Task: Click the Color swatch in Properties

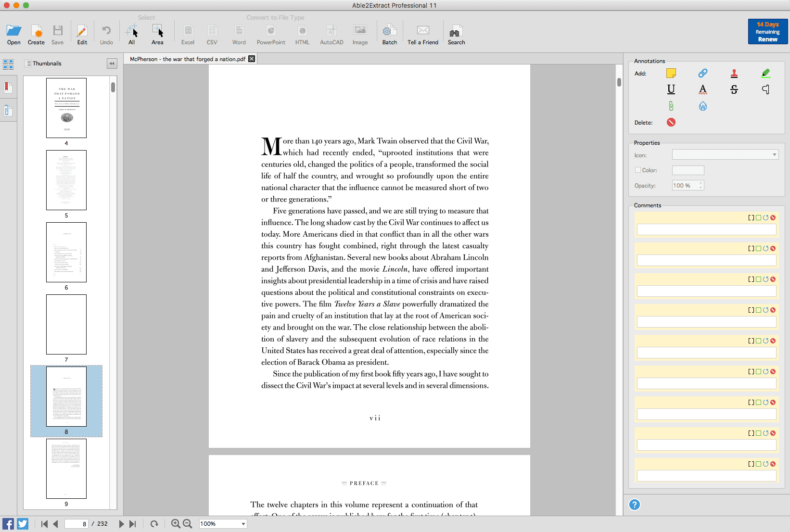Action: coord(688,170)
